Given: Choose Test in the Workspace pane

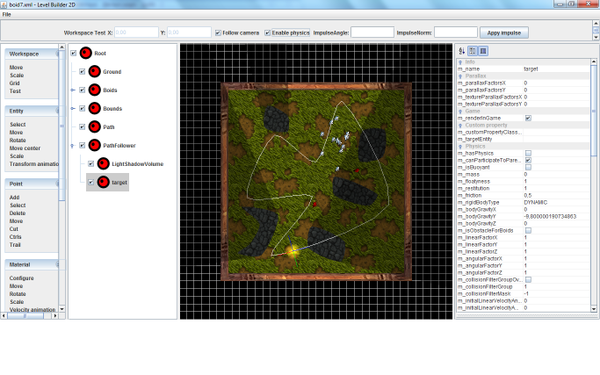Looking at the screenshot, I should [x=15, y=91].
